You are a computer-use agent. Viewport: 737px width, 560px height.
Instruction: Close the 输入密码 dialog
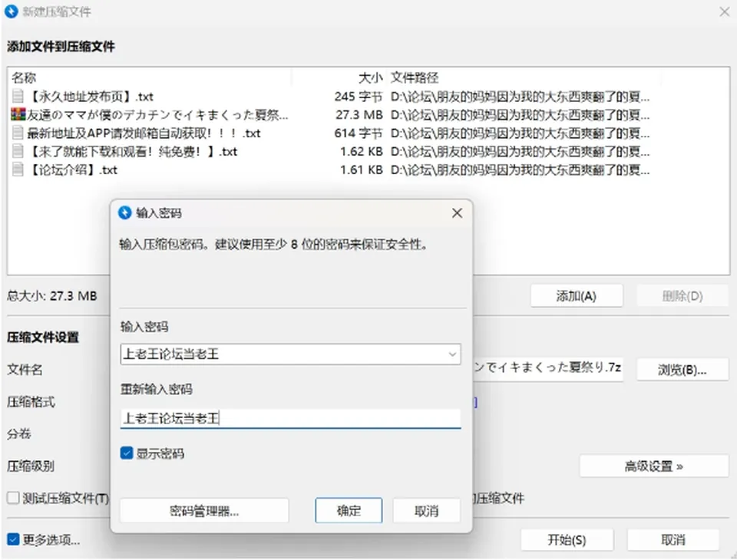pyautogui.click(x=457, y=212)
